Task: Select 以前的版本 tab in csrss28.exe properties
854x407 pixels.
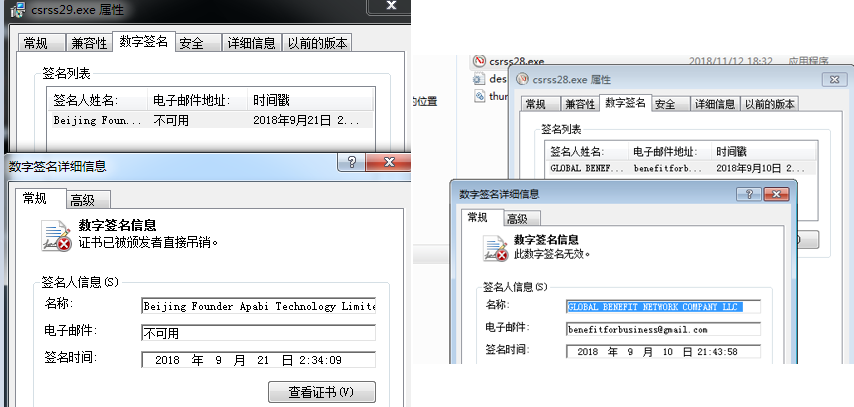Action: [x=769, y=105]
